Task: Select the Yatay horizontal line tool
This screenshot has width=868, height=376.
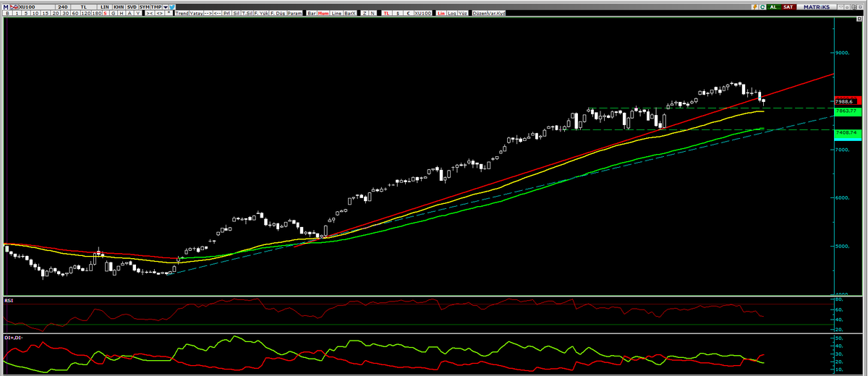Action: click(x=196, y=14)
